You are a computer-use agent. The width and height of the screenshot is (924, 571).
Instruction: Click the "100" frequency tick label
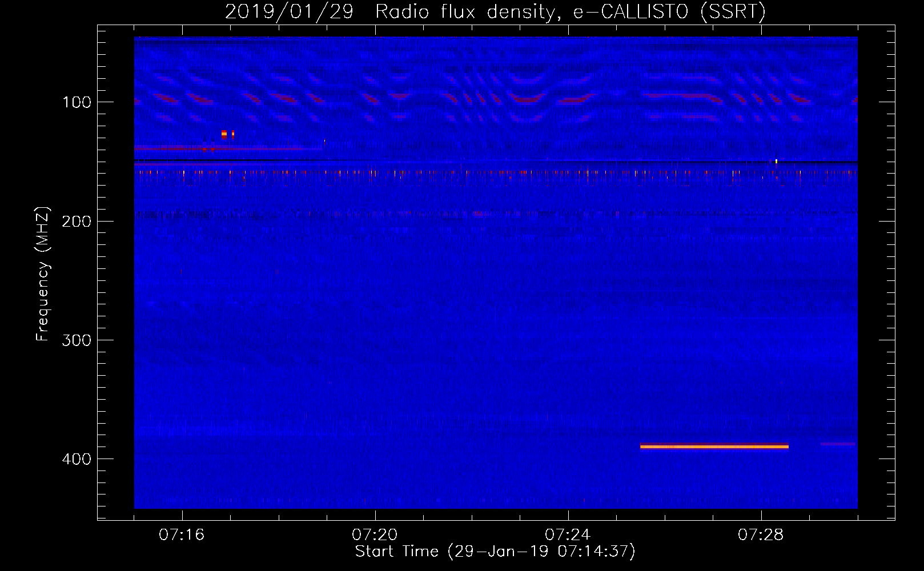77,102
